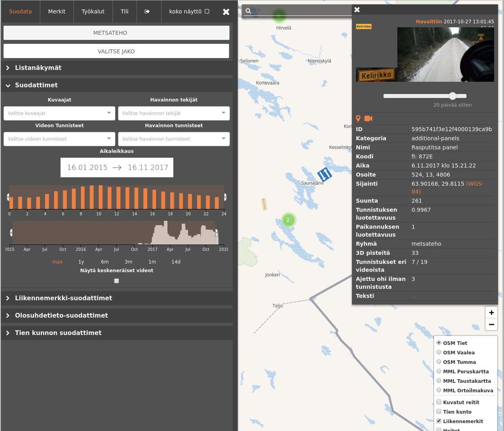Click the Aika value 6.11.2017 klo 15.21.22

pos(443,165)
